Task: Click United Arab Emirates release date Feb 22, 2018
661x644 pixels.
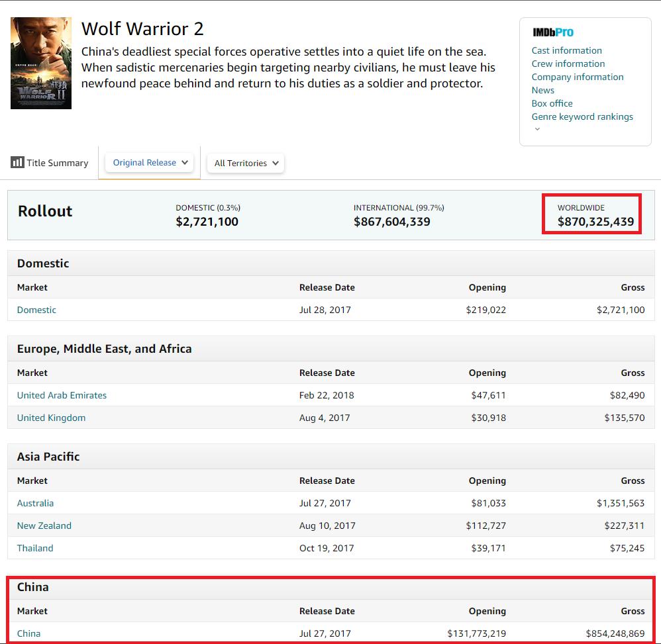Action: coord(327,396)
